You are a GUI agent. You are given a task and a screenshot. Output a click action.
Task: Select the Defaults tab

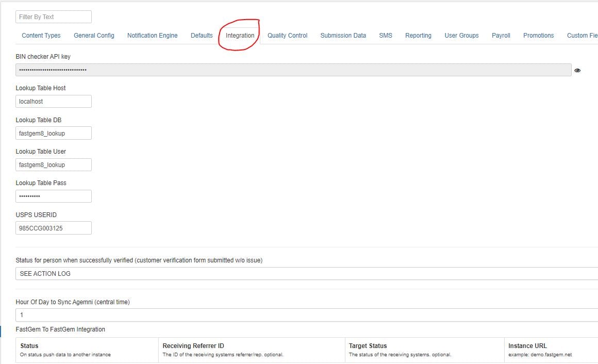coord(202,36)
